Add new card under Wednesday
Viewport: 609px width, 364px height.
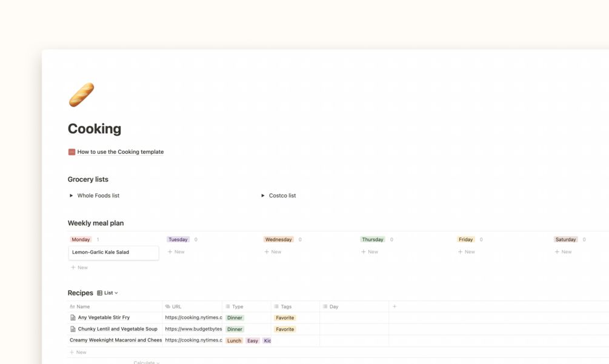click(273, 252)
